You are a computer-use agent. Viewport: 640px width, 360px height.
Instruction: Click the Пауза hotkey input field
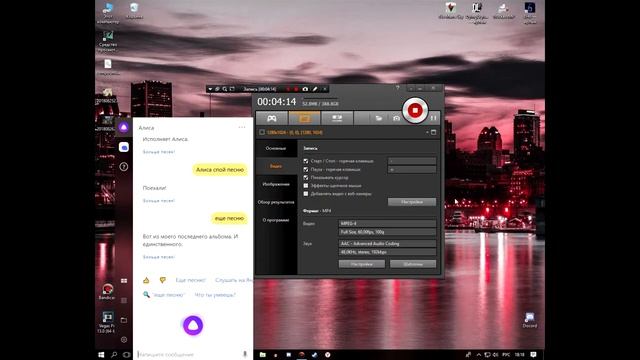(412, 169)
